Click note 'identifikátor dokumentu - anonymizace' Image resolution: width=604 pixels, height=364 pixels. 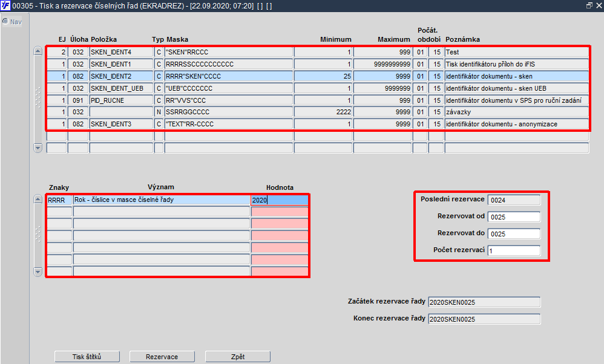(517, 124)
